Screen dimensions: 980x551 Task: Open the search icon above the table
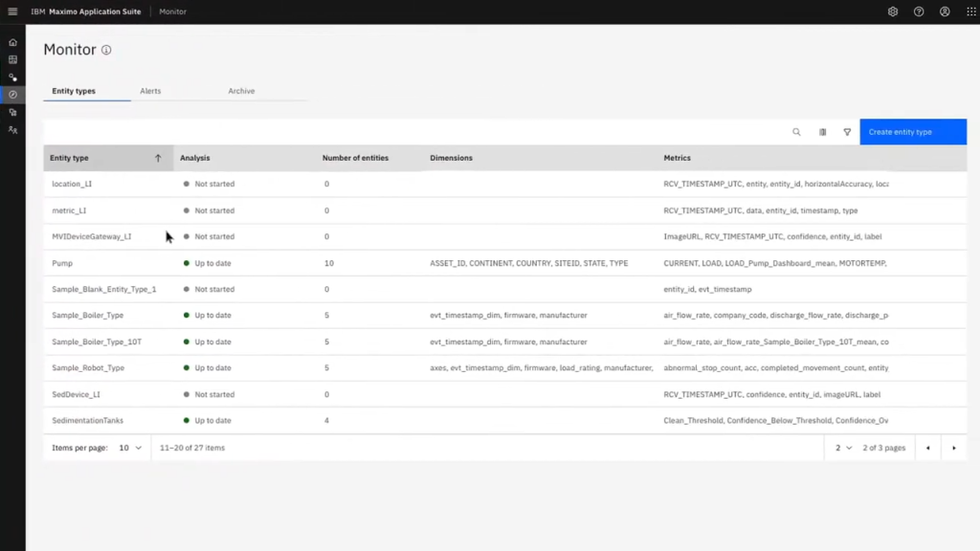pos(796,132)
